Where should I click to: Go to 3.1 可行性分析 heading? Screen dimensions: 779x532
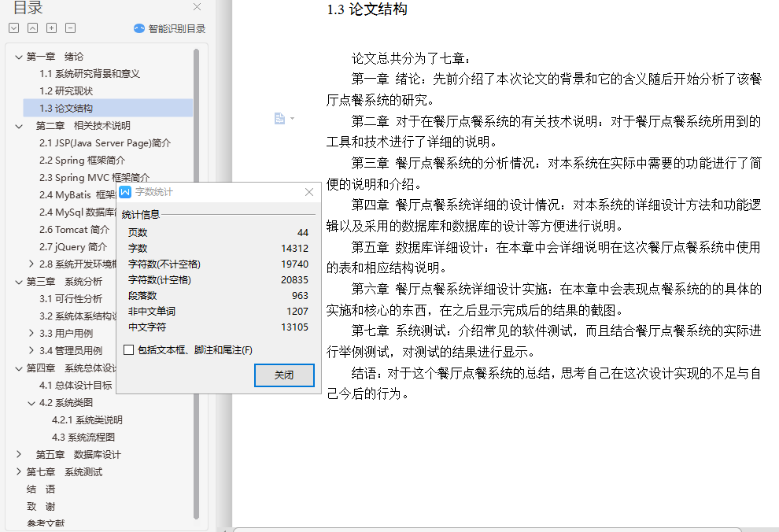71,299
